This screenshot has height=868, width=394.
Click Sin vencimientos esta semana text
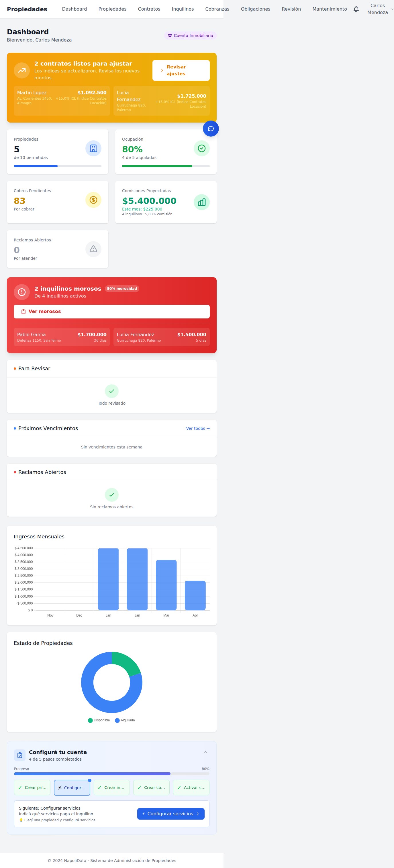111,447
